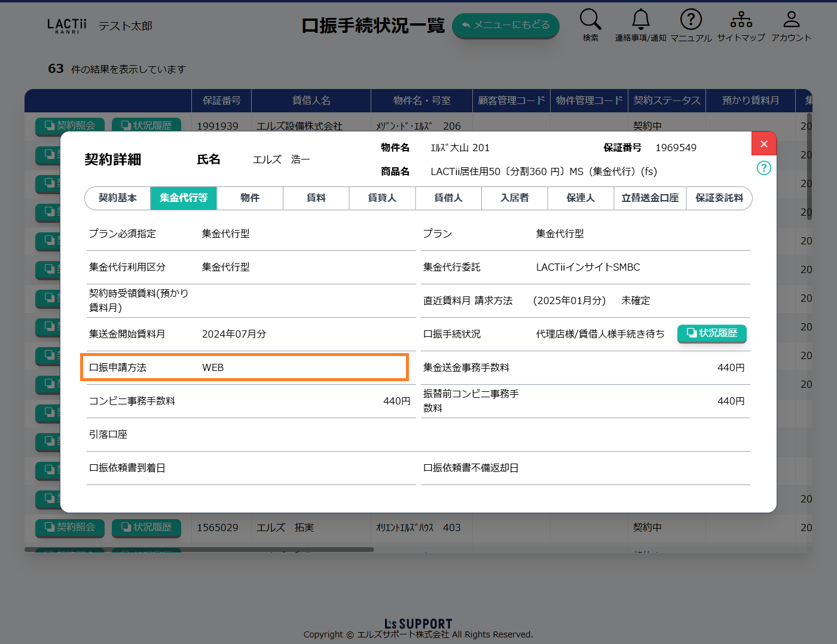Open the 立替送金口座 tab
This screenshot has width=837, height=644.
click(650, 198)
